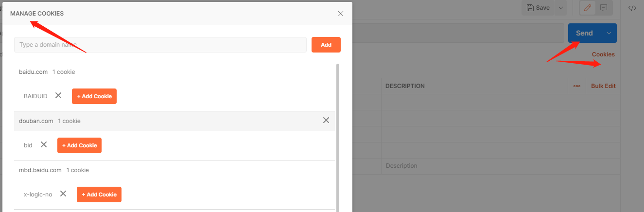Add a cookie under baidu.com
Image resolution: width=644 pixels, height=212 pixels.
tap(94, 96)
